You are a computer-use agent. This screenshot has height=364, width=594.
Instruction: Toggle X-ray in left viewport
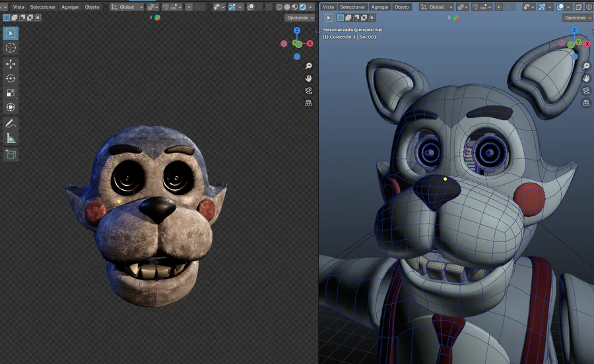coord(269,7)
